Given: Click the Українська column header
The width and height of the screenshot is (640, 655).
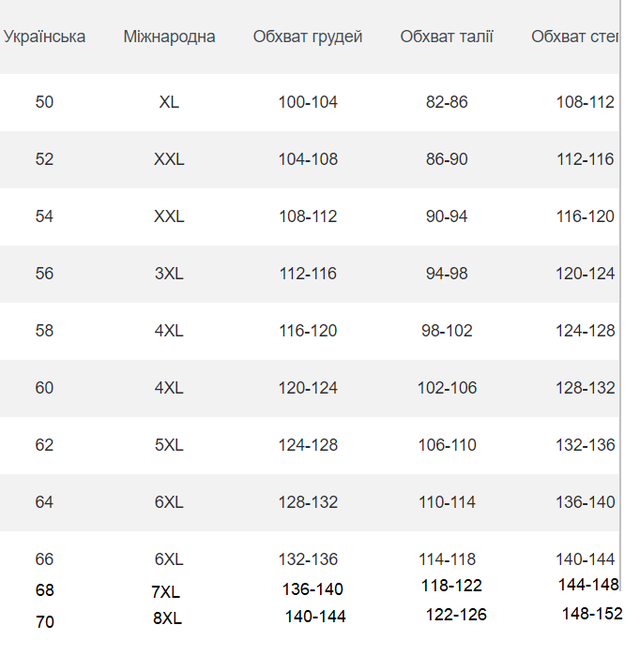Looking at the screenshot, I should pos(44,37).
